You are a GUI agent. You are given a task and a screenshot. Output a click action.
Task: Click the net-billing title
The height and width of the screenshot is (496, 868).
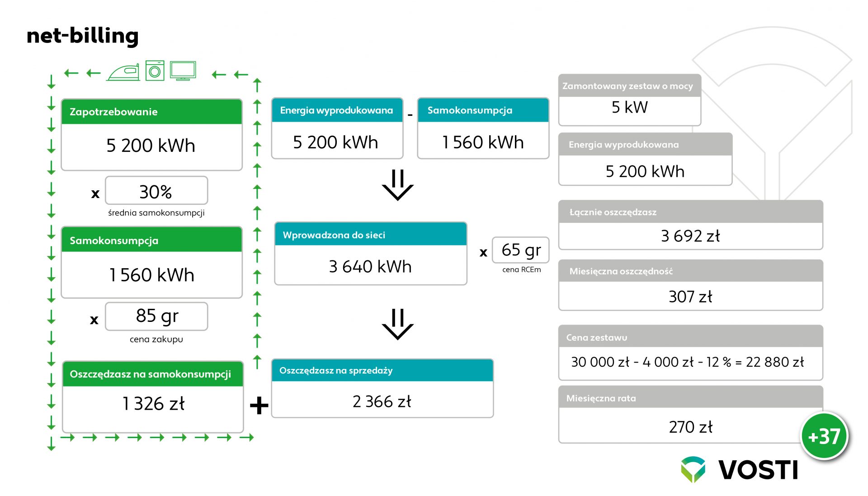pos(83,36)
